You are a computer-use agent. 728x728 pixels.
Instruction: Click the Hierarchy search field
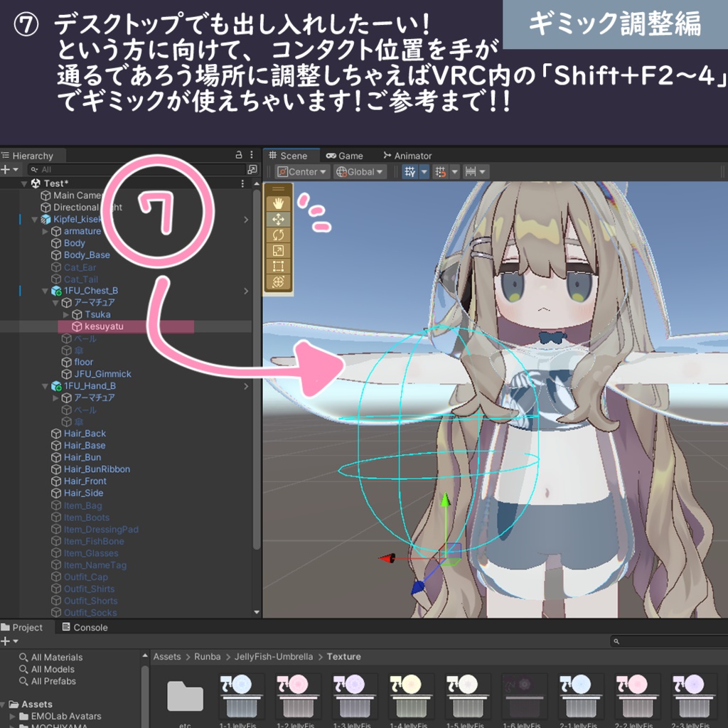tap(136, 169)
